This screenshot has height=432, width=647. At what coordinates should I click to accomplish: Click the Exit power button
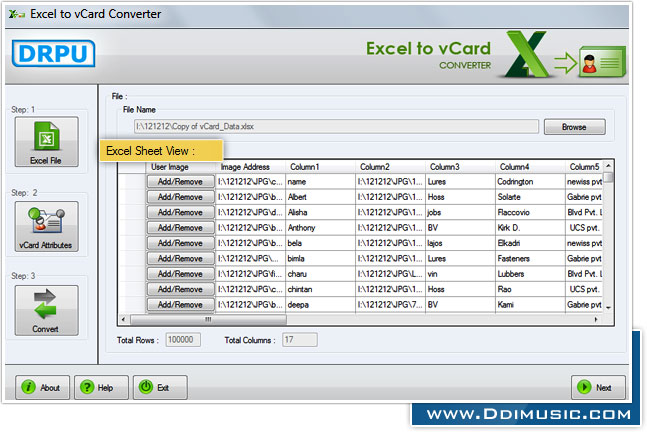pos(160,387)
